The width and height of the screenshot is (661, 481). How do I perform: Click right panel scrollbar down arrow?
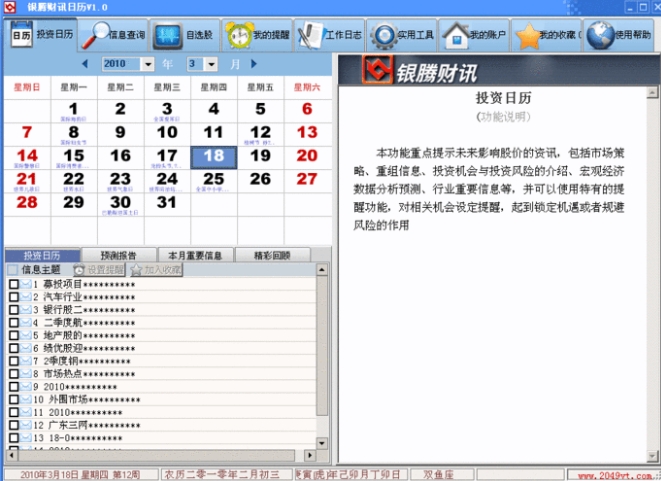pos(652,456)
